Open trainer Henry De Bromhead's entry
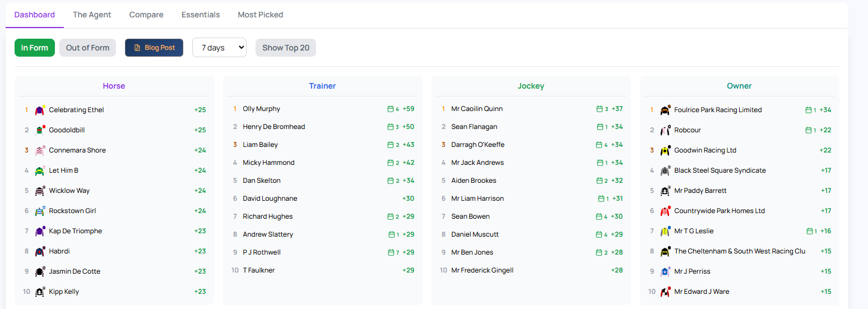 coord(273,127)
